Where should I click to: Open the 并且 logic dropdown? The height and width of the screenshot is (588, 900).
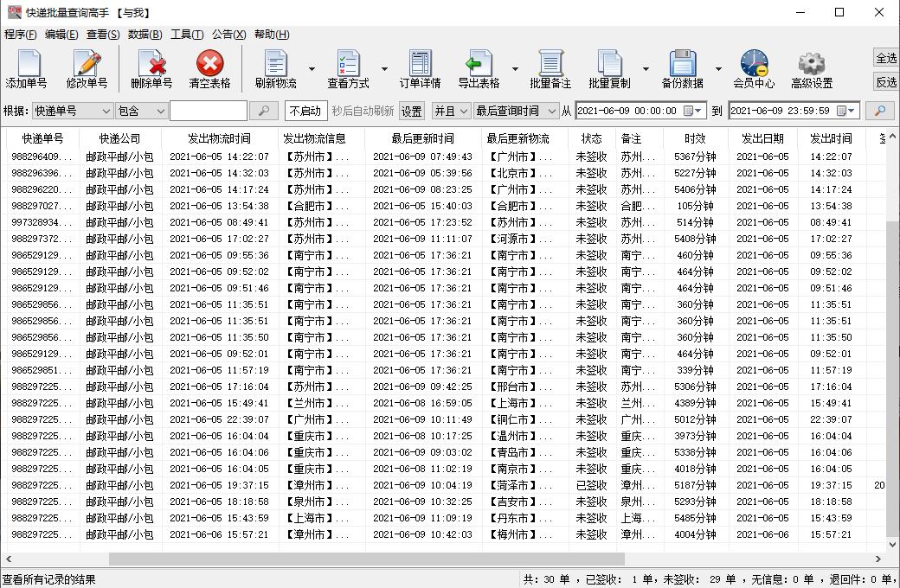point(451,111)
